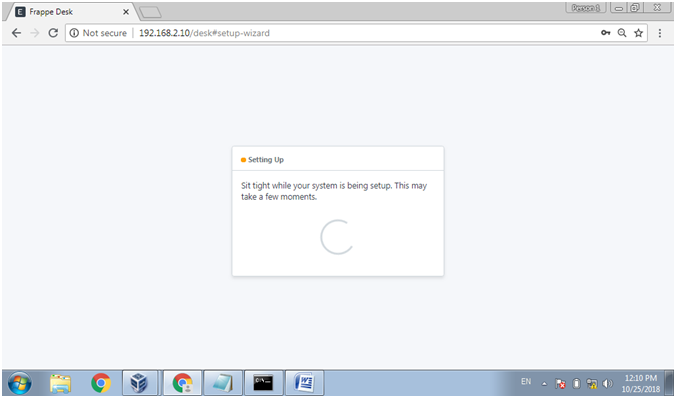Open the notepad app in the taskbar
This screenshot has width=676, height=398.
(223, 383)
